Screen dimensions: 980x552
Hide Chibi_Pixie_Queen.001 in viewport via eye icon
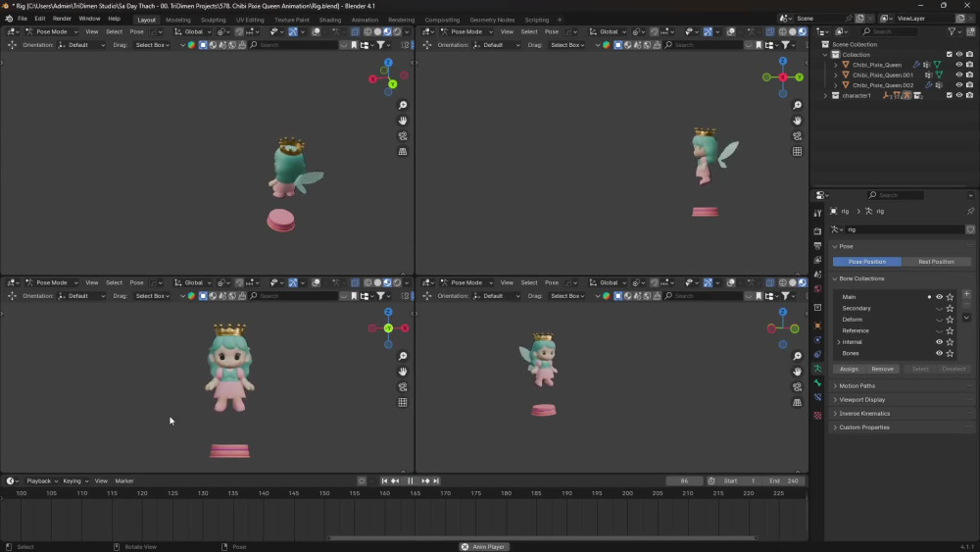[959, 75]
